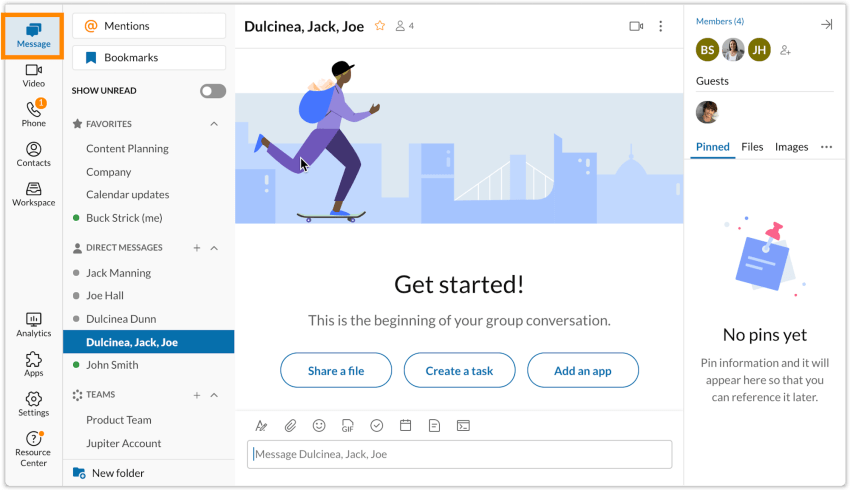Image resolution: width=850 pixels, height=490 pixels.
Task: Open the Members (4) link
Action: click(x=720, y=21)
